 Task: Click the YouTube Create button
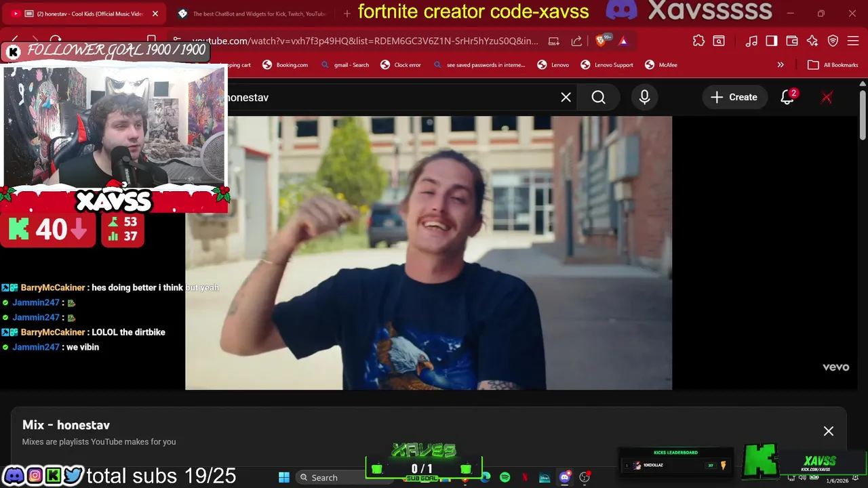click(x=734, y=98)
